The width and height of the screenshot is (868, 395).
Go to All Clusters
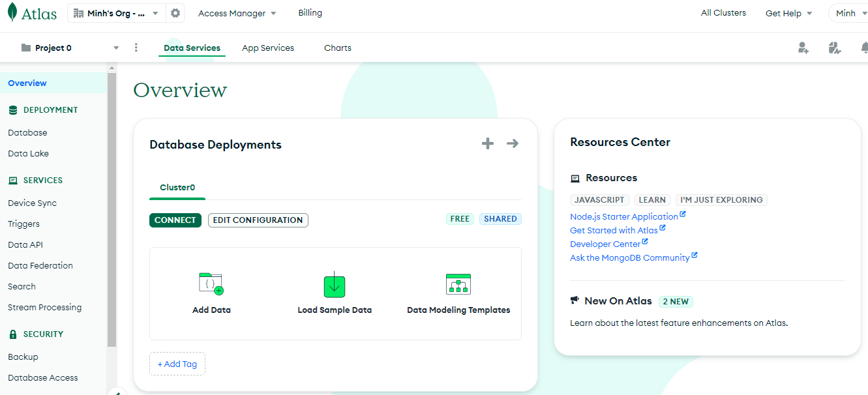[x=723, y=13]
